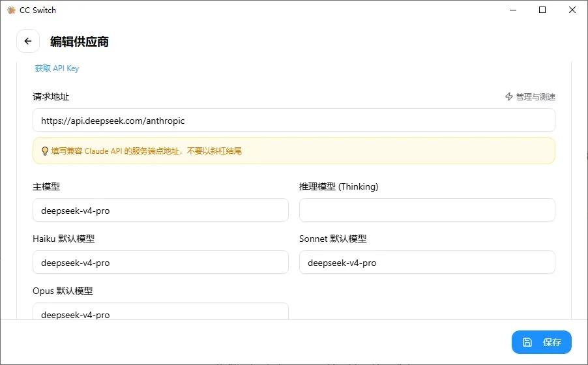
Task: Click the floppy disk icon in Save button
Action: tap(527, 342)
